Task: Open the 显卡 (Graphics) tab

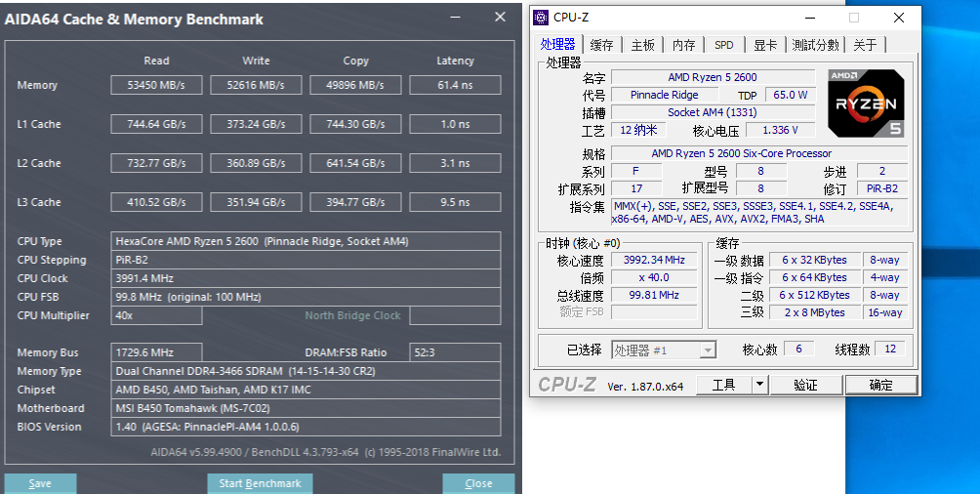Action: 765,45
